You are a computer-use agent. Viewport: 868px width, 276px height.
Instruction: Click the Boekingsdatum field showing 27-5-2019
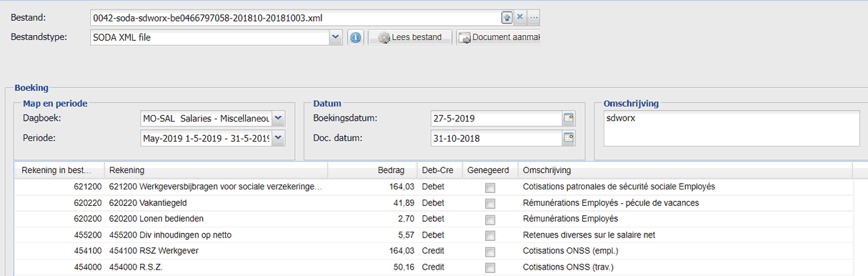click(x=497, y=118)
